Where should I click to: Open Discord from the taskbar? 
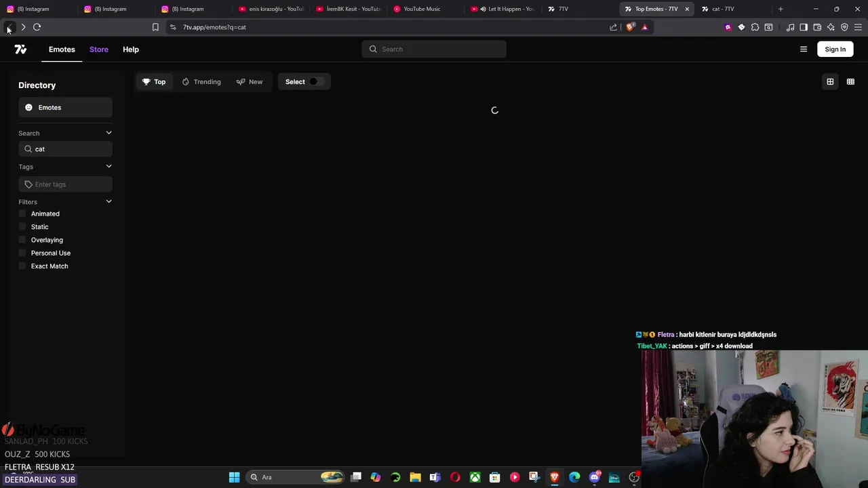[x=595, y=477]
